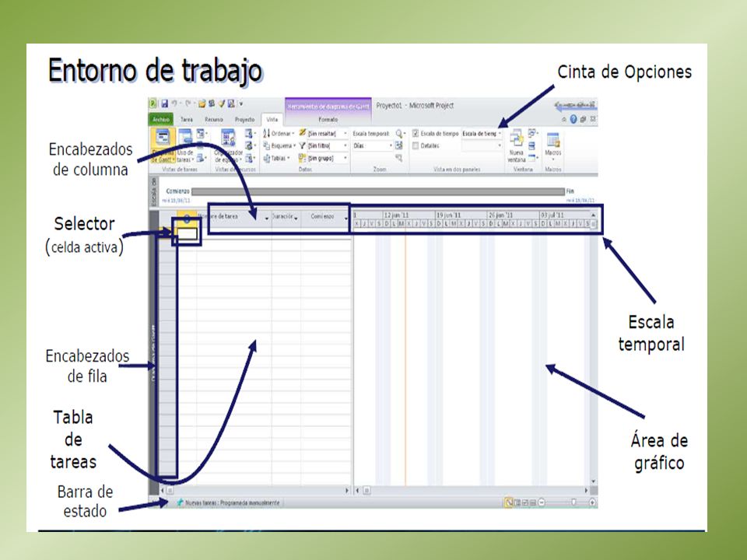
Task: Click the Undo icon in quick access toolbar
Action: tap(175, 103)
